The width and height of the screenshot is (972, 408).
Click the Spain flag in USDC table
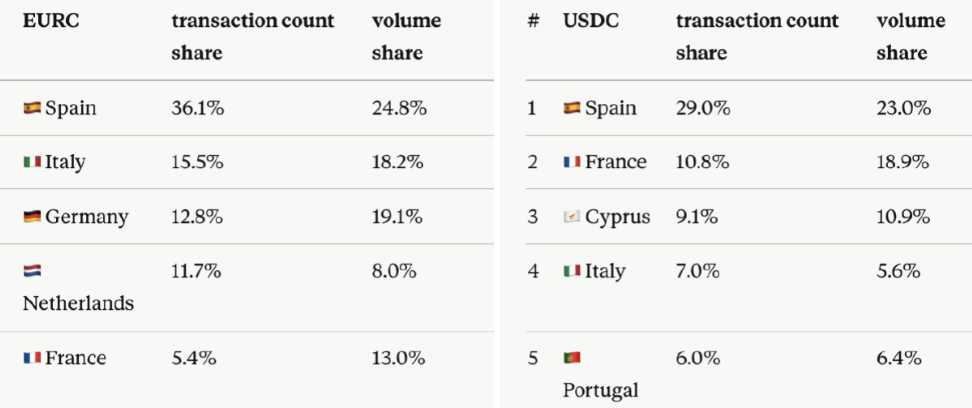tap(572, 108)
